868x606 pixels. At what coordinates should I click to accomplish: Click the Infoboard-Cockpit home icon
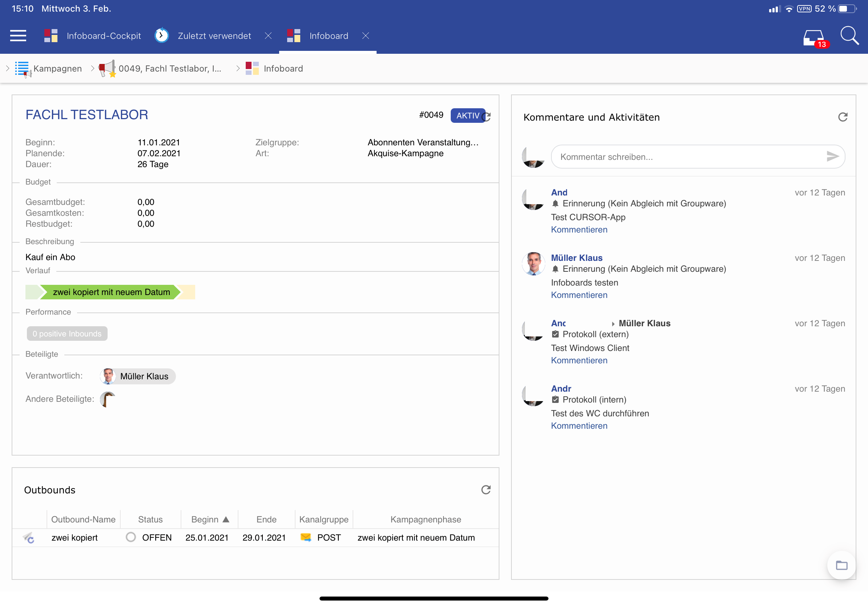click(x=51, y=36)
